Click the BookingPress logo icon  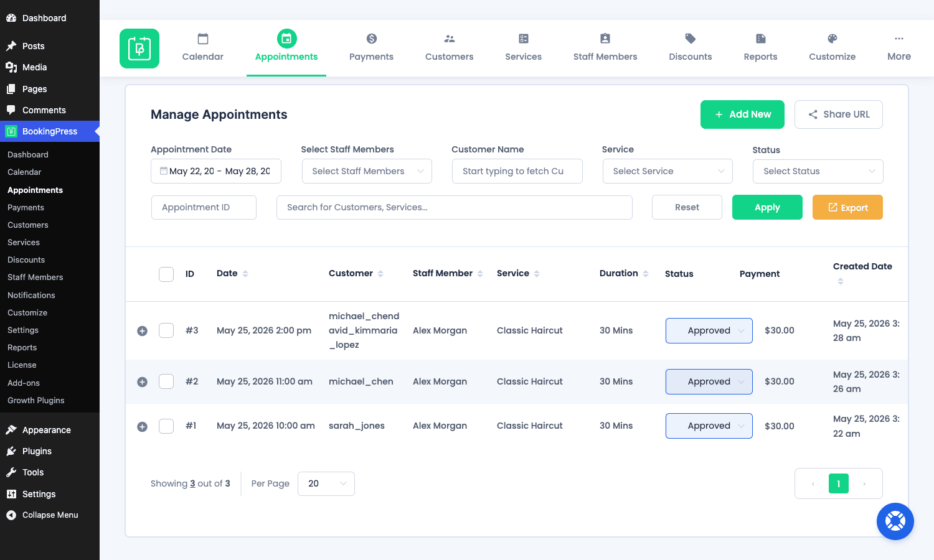(139, 49)
